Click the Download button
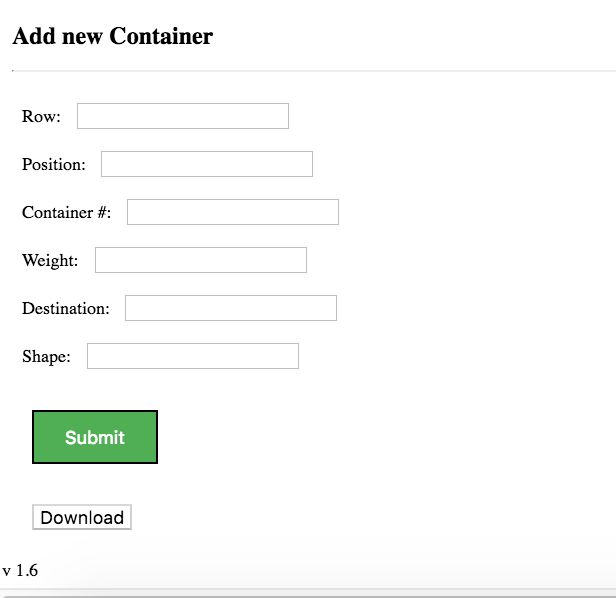The height and width of the screenshot is (598, 616). (x=82, y=517)
